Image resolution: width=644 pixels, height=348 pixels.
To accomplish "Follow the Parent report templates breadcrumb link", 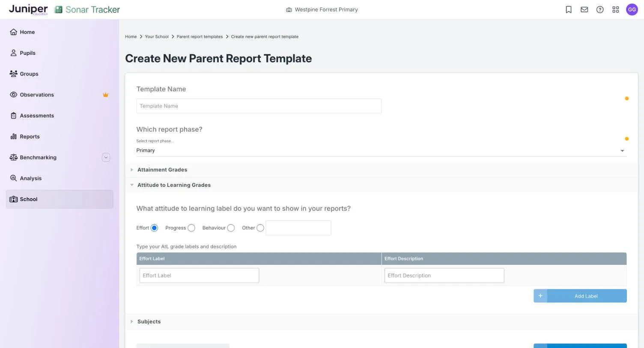I will (x=200, y=37).
